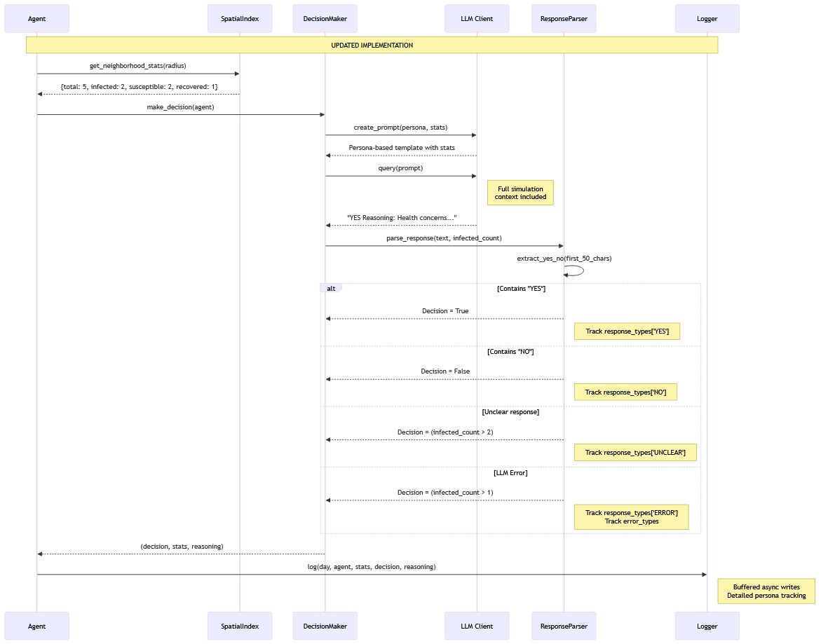The width and height of the screenshot is (821, 644).
Task: Click the get_neighborhood_stats(radius) message label
Action: pos(138,66)
